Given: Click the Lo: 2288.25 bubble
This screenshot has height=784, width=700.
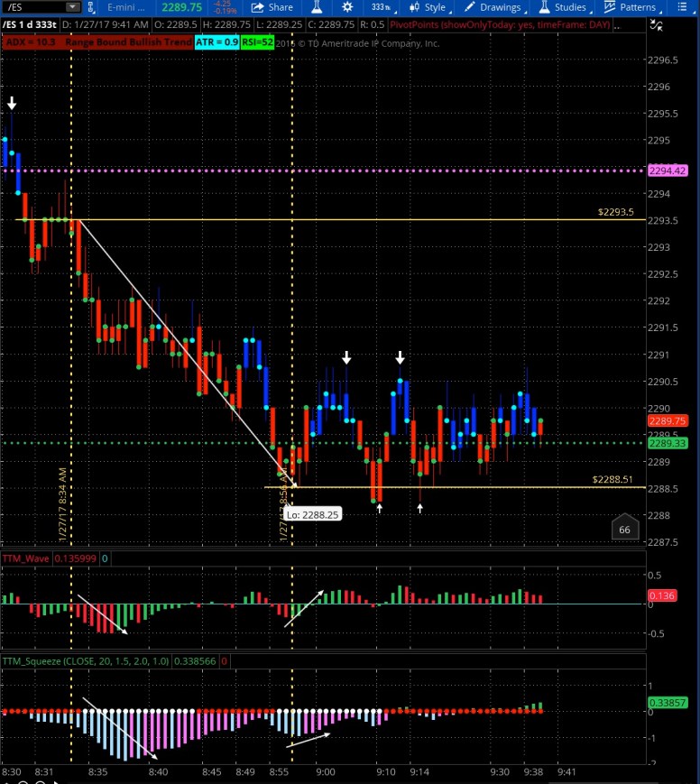Looking at the screenshot, I should 313,514.
